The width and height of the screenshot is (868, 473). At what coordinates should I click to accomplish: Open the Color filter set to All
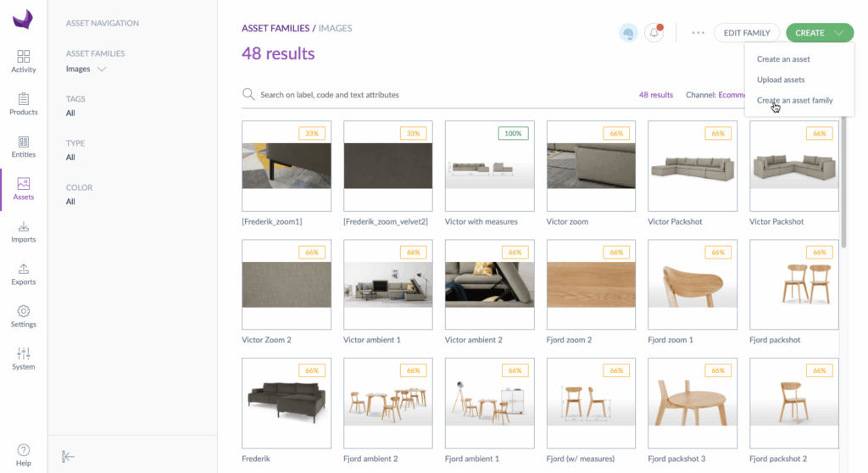(71, 202)
